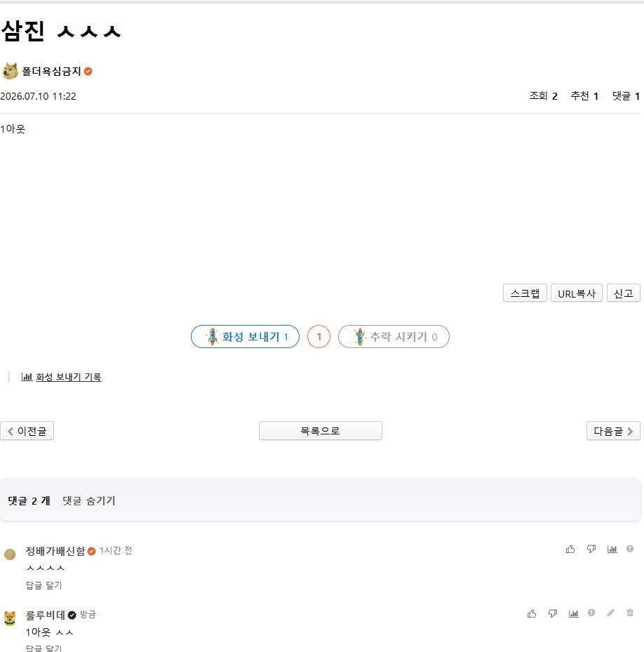Viewport: 644px width, 652px height.
Task: Report 정배가배신함's comment with exclamation icon
Action: pyautogui.click(x=630, y=549)
